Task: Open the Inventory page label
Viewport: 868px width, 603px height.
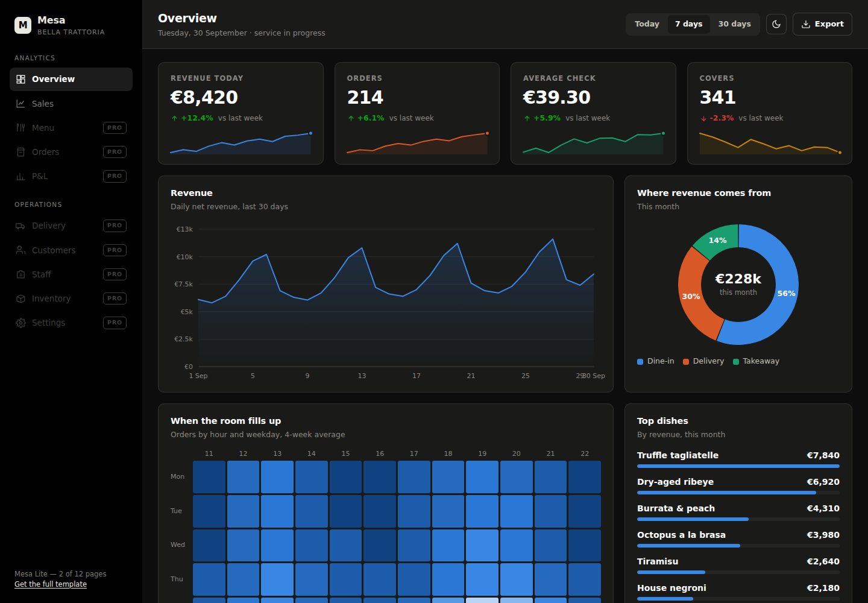Action: (x=51, y=298)
